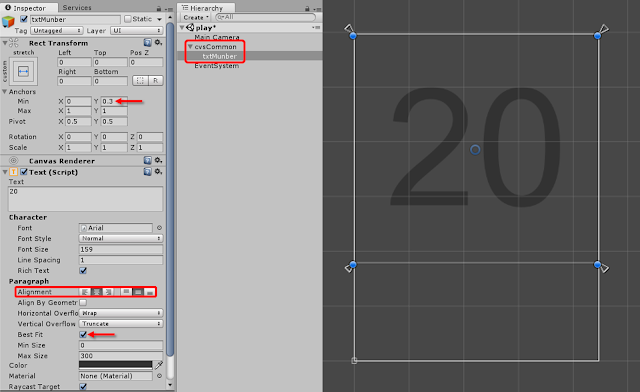Open Hierarchy panel options menu
The height and width of the screenshot is (392, 640).
pyautogui.click(x=317, y=9)
